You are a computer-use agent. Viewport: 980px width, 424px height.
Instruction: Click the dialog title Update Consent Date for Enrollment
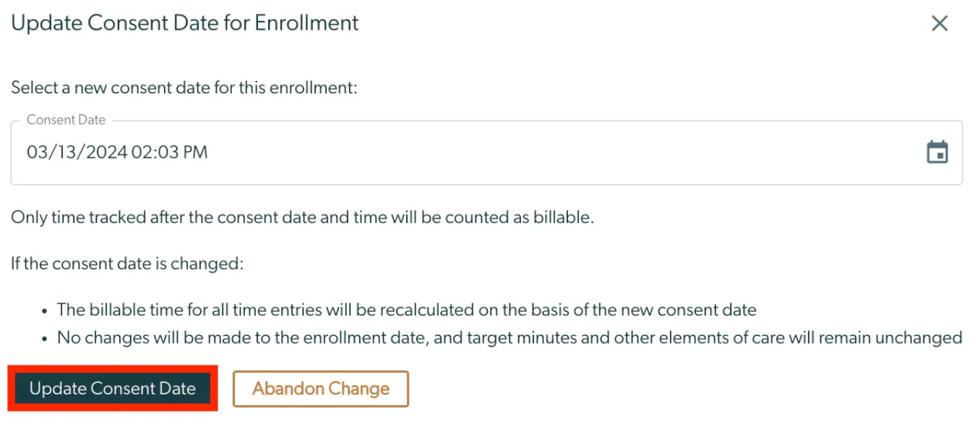[x=184, y=23]
